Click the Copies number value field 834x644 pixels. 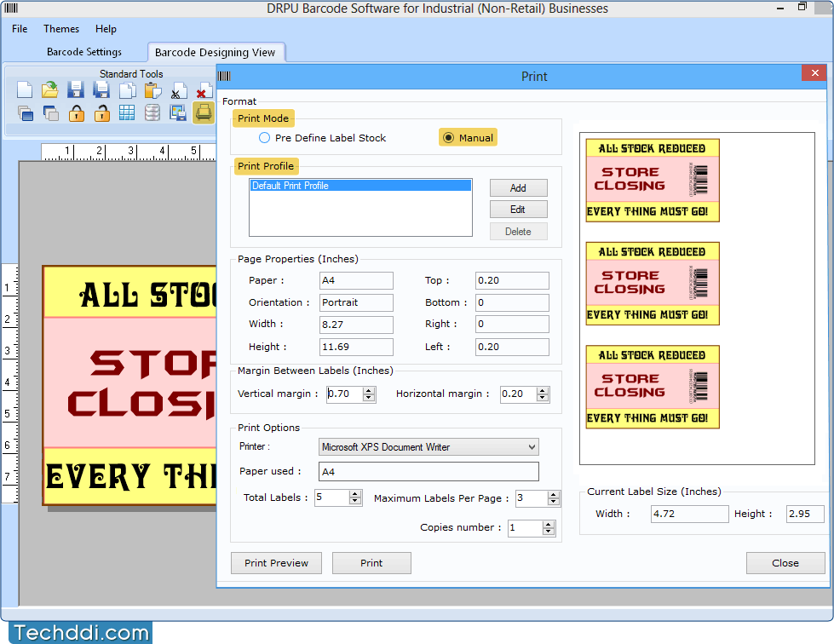click(x=525, y=527)
